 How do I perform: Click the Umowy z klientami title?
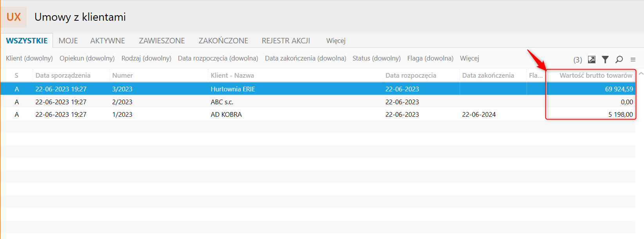coord(80,17)
